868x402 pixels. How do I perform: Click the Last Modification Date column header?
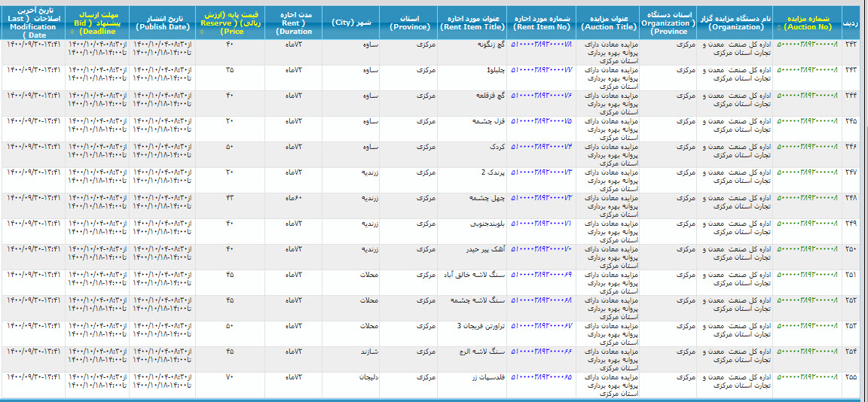(x=32, y=23)
